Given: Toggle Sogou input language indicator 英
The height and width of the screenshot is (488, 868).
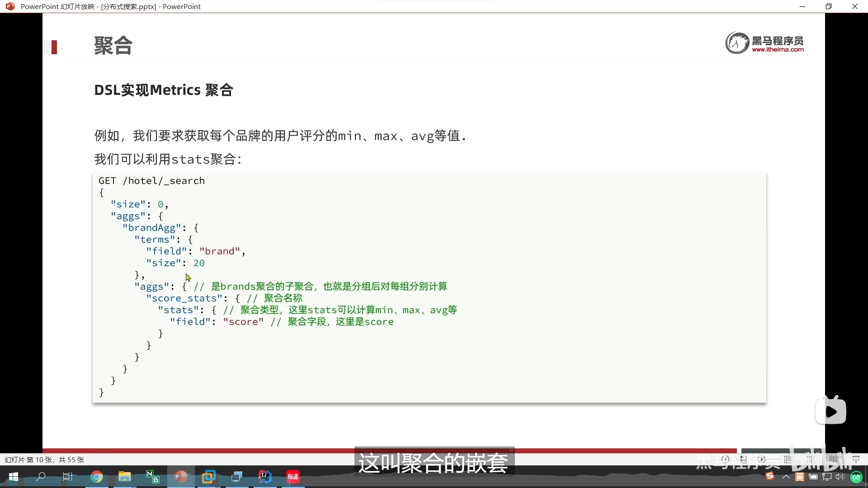Looking at the screenshot, I should [799, 477].
